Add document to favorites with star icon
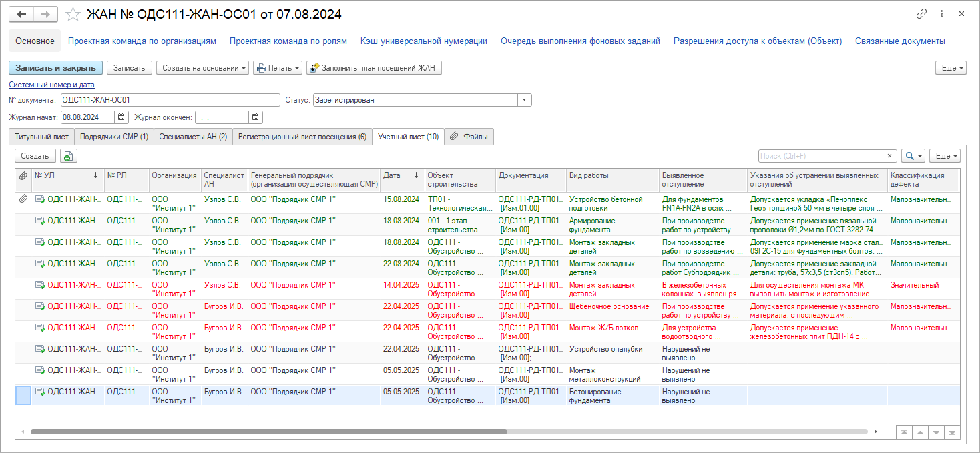The width and height of the screenshot is (980, 453). pyautogui.click(x=73, y=14)
